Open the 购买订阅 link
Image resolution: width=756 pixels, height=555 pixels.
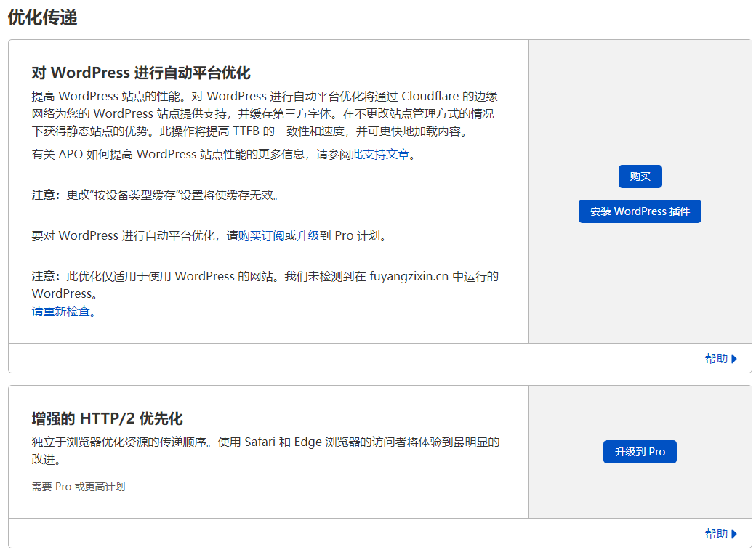click(261, 235)
